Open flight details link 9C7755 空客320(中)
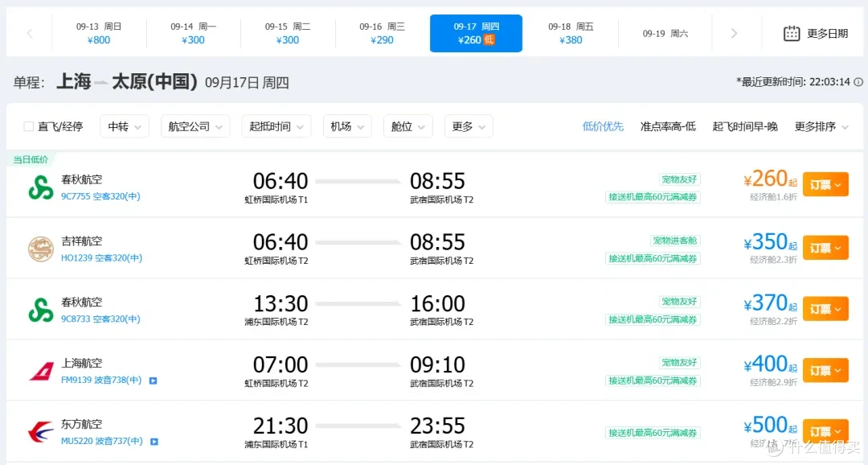 [x=100, y=196]
